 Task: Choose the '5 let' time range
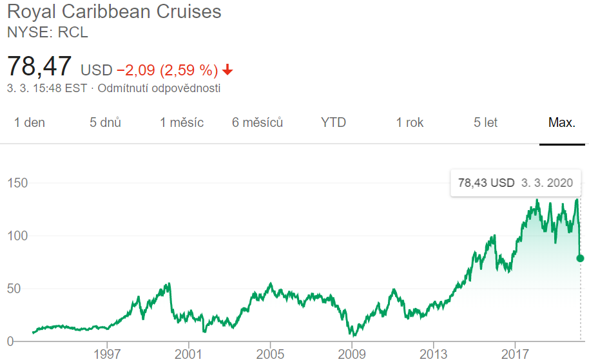pos(486,122)
